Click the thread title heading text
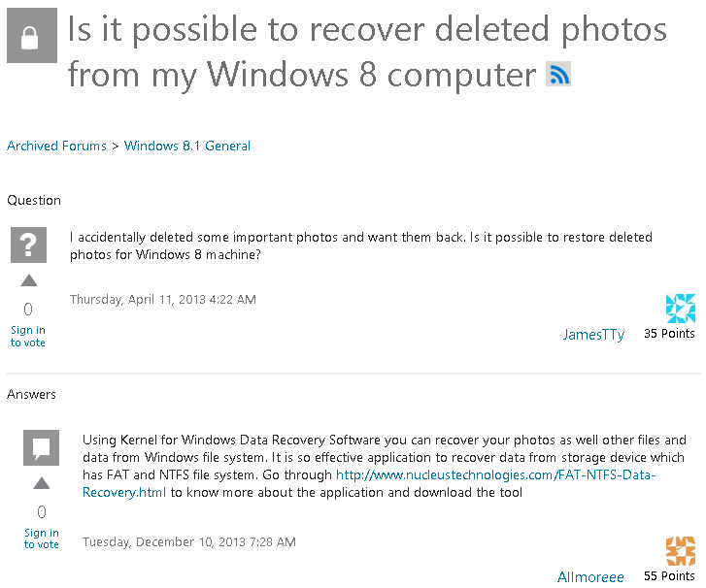Viewport: 706px width, 588px height. (367, 51)
